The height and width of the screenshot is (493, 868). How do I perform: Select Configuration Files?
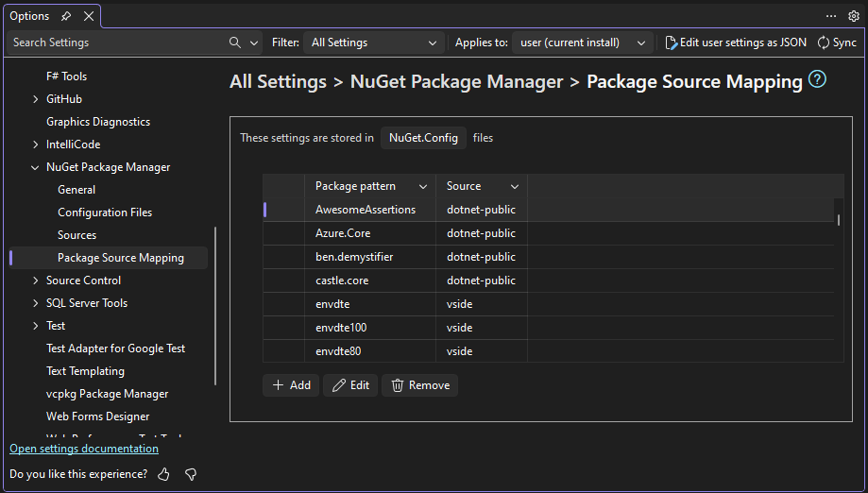pyautogui.click(x=105, y=212)
